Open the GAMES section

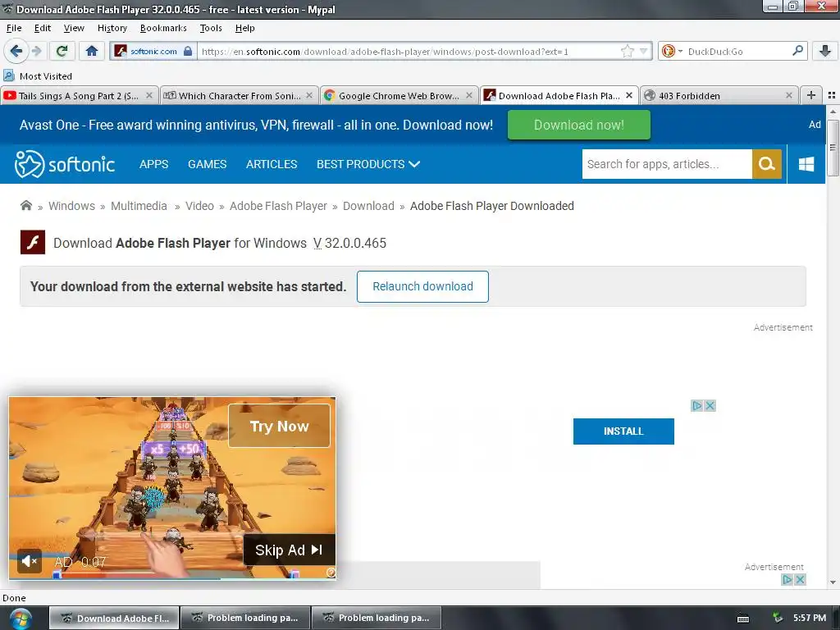(208, 164)
